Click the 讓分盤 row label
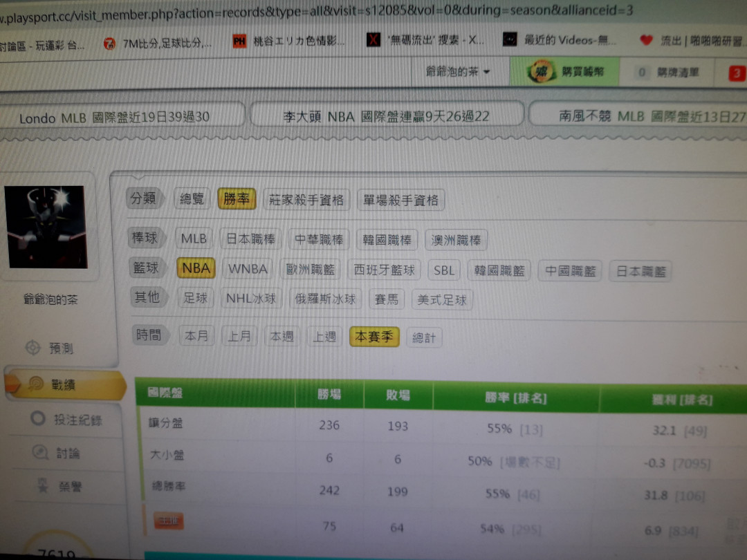 [165, 422]
